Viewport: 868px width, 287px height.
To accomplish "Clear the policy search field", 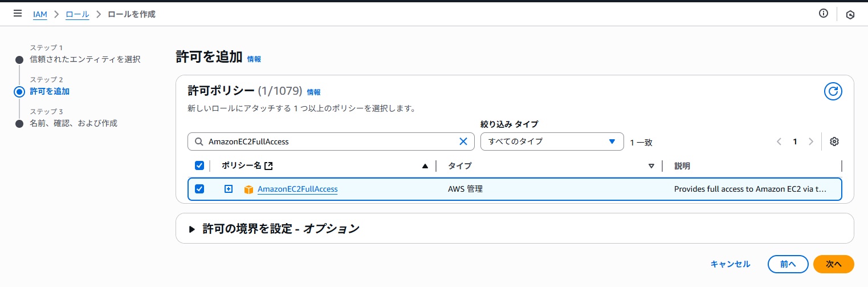I will click(463, 142).
